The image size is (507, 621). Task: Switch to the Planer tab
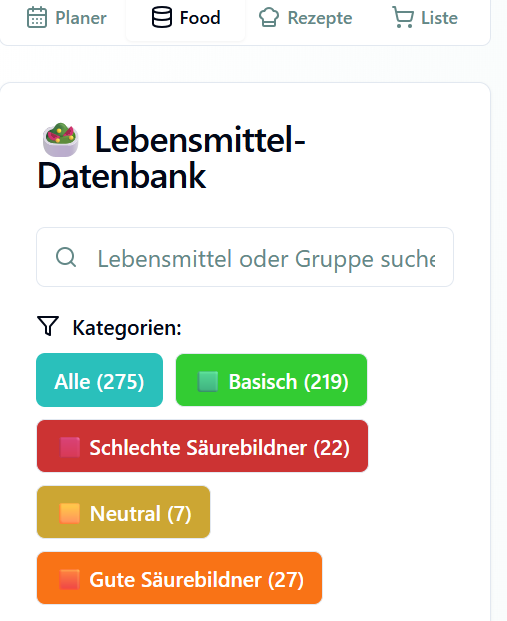pos(67,18)
